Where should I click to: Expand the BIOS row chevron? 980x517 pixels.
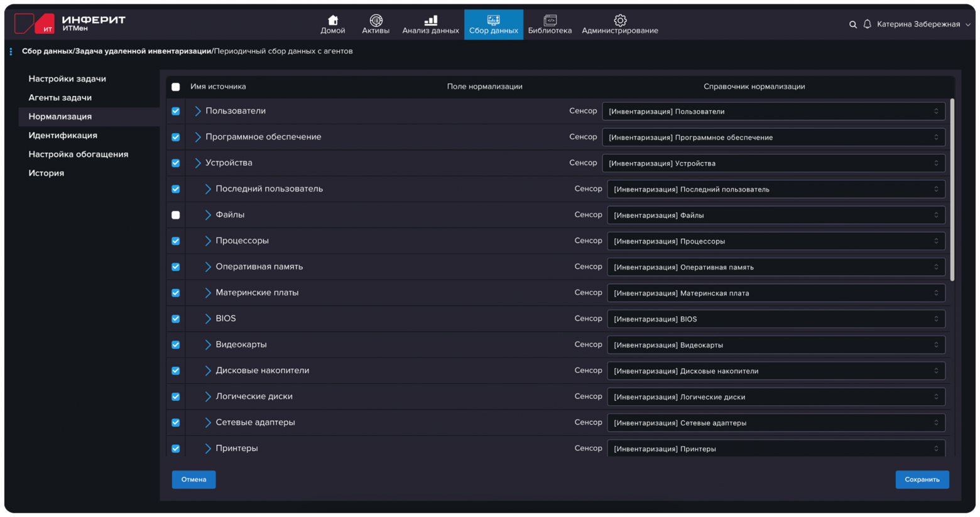click(207, 318)
